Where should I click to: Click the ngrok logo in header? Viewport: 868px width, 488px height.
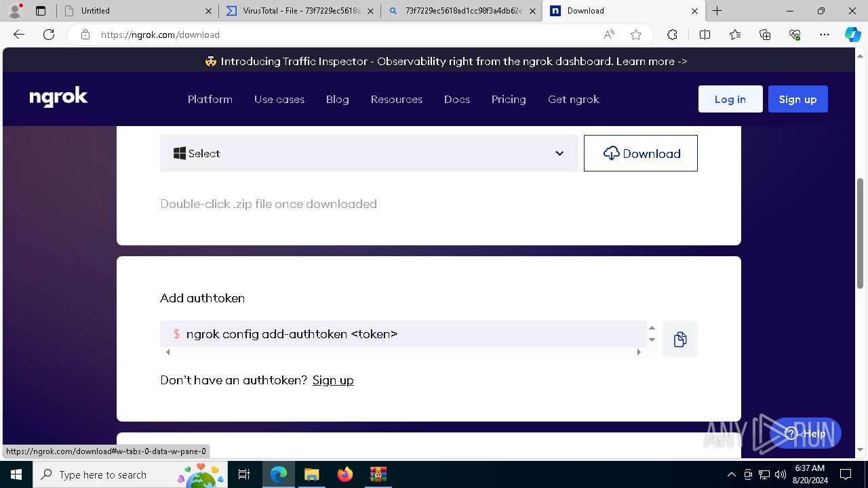click(58, 98)
